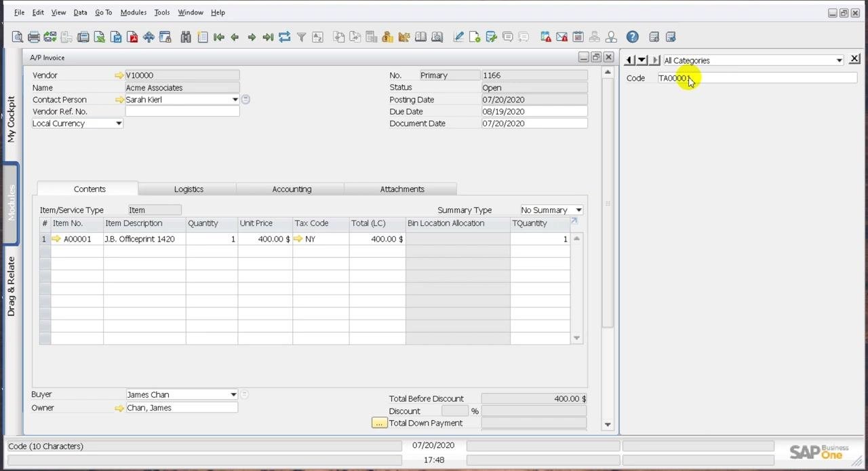The image size is (868, 471).
Task: Open the Buyer James Chan dropdown
Action: click(x=233, y=394)
